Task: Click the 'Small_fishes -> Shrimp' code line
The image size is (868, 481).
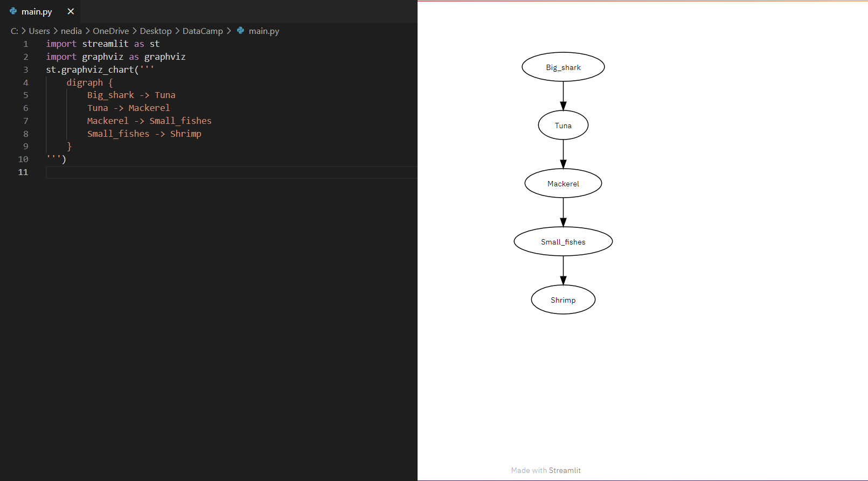Action: (x=144, y=134)
